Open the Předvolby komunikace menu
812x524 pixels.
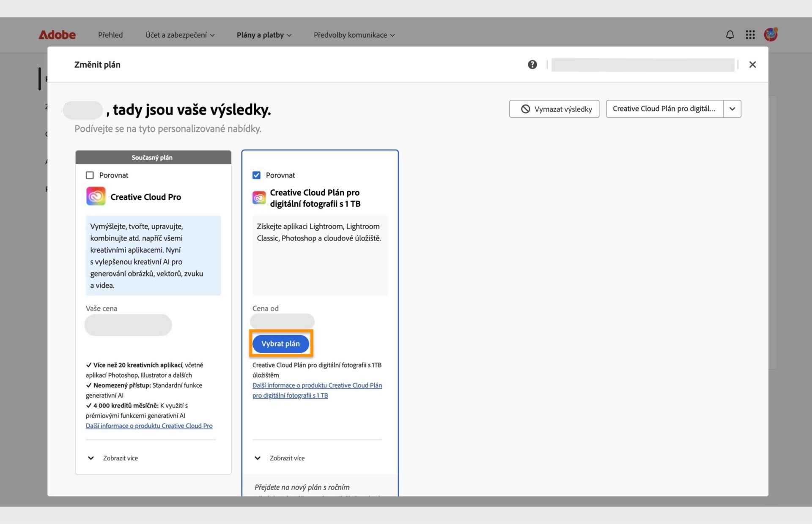(354, 35)
